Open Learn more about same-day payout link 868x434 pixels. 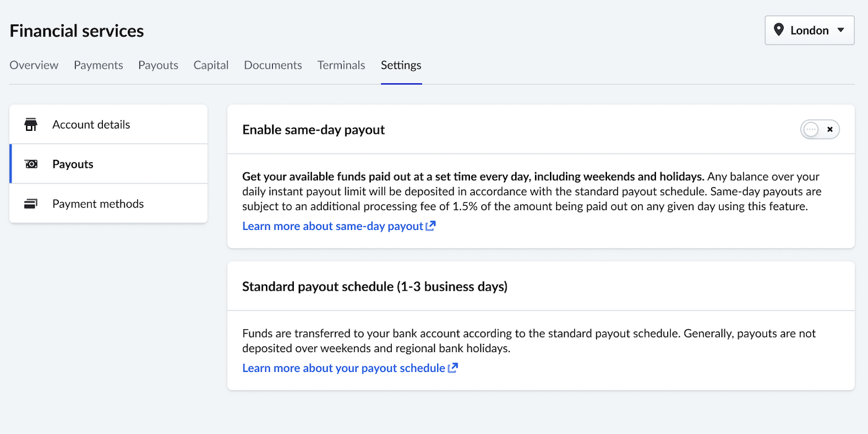(x=332, y=226)
